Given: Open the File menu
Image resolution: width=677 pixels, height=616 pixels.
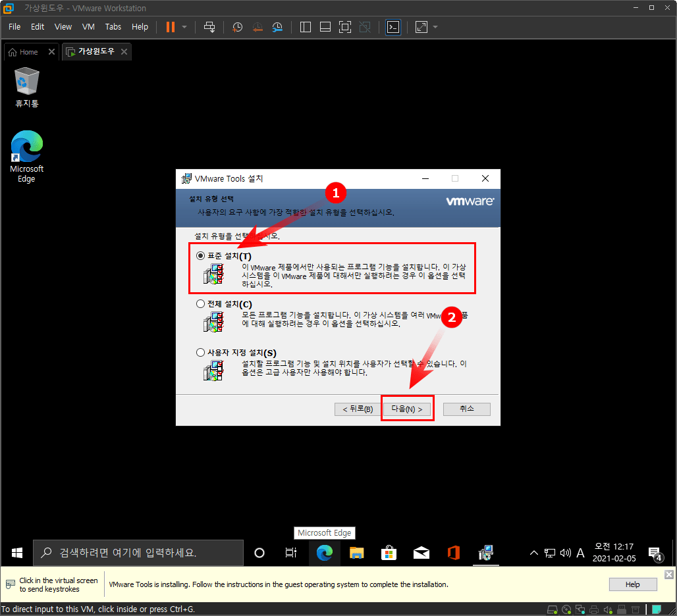Looking at the screenshot, I should pyautogui.click(x=14, y=27).
